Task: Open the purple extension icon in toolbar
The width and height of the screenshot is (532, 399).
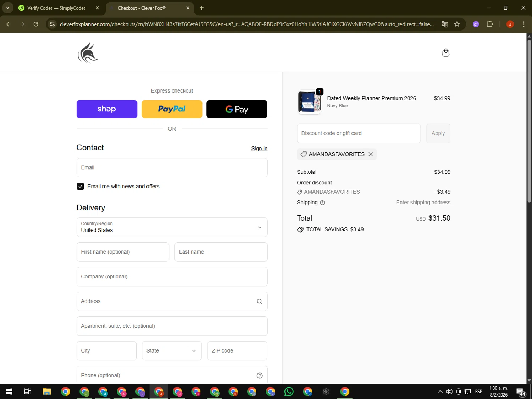Action: point(476,24)
